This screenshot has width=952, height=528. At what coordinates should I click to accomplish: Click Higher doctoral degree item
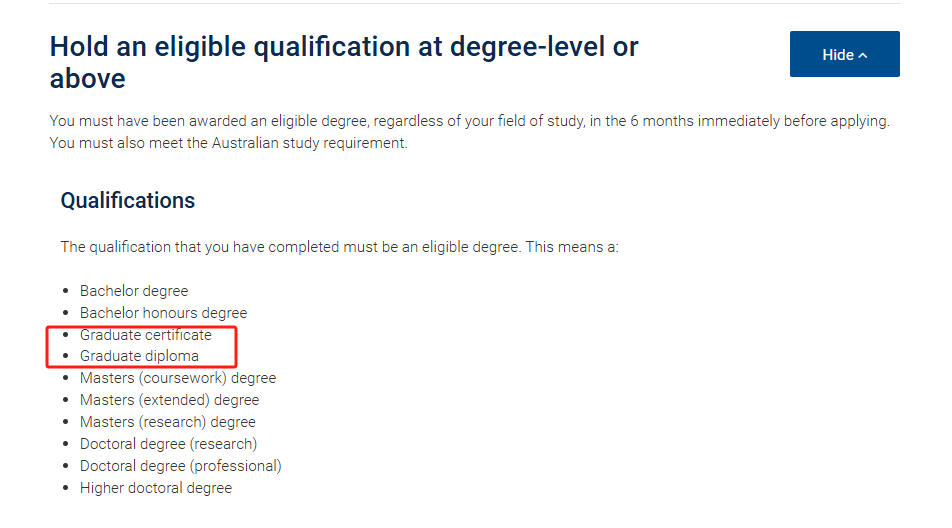pyautogui.click(x=156, y=488)
